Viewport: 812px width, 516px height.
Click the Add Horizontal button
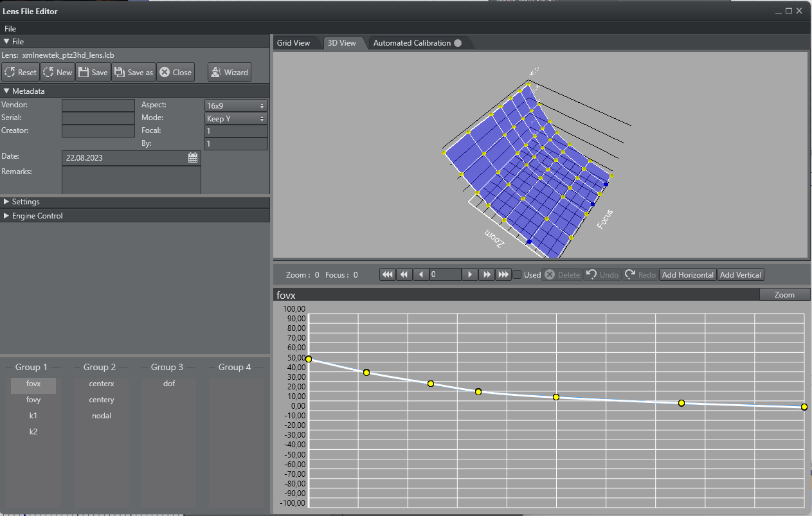(688, 275)
